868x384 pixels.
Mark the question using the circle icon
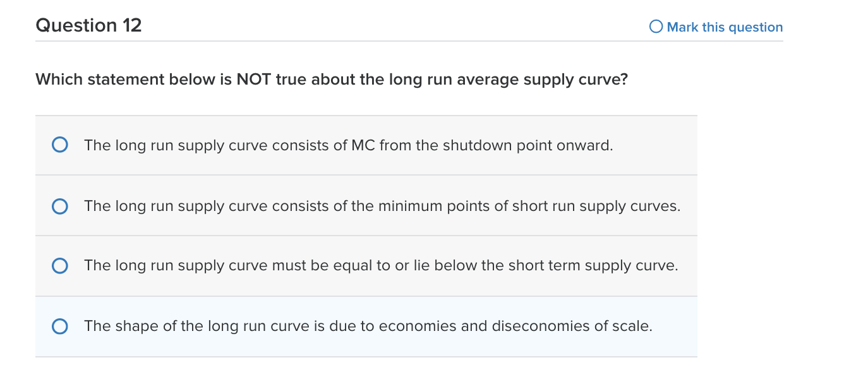pos(656,27)
